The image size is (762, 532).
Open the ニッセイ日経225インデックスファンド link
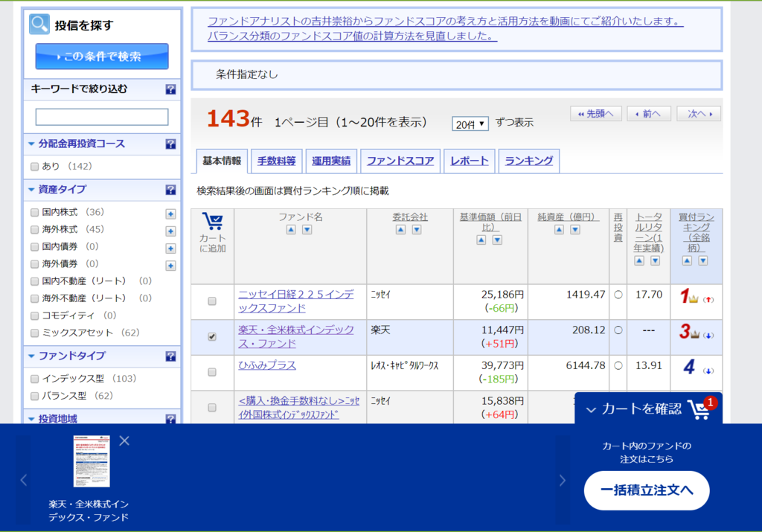click(x=296, y=301)
